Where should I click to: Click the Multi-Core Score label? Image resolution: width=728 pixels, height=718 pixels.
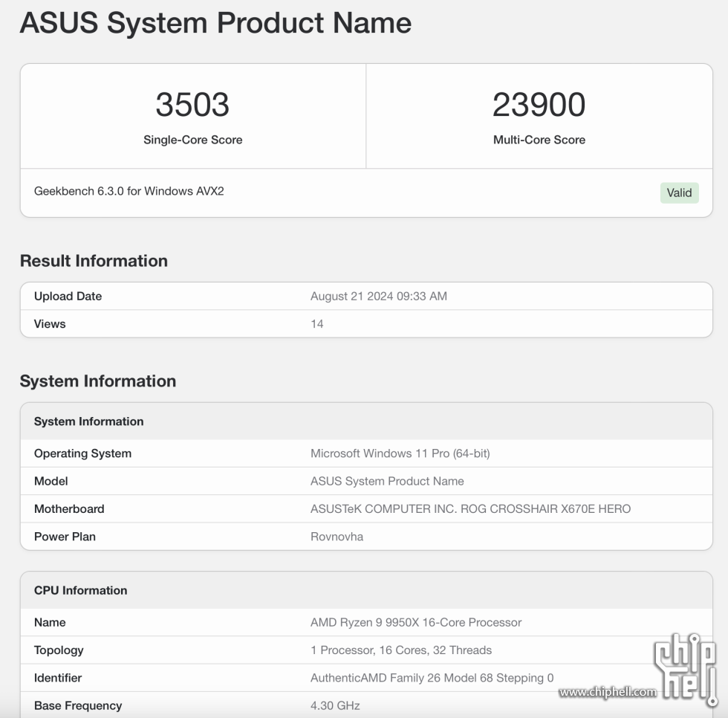click(x=539, y=140)
